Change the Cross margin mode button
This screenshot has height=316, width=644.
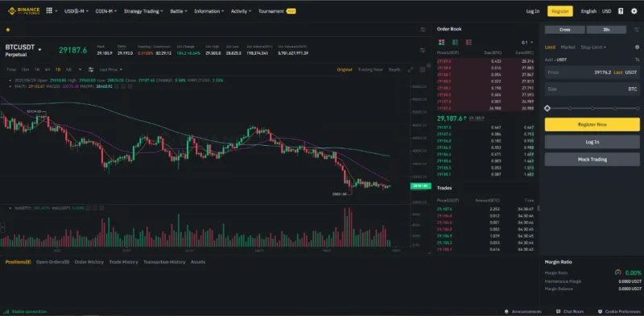click(565, 30)
